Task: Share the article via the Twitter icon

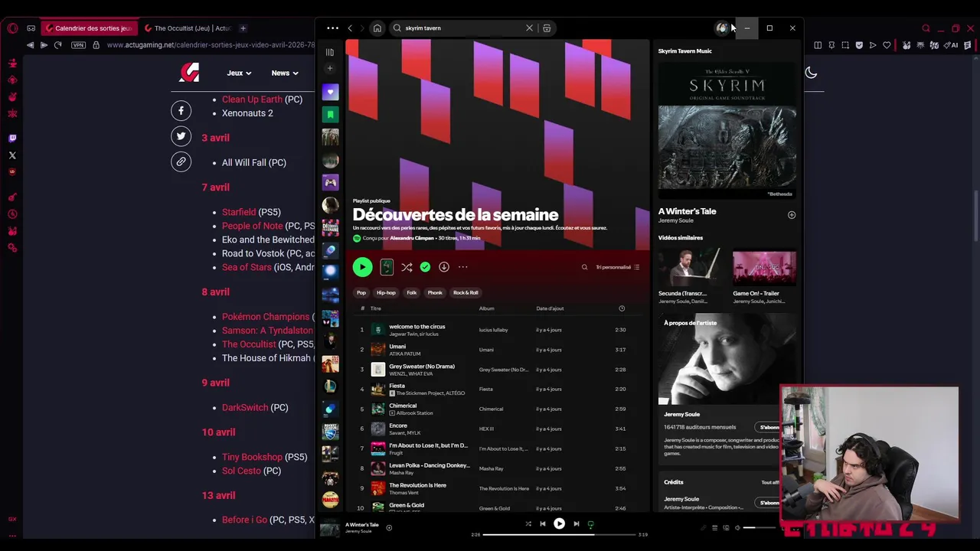Action: tap(181, 136)
